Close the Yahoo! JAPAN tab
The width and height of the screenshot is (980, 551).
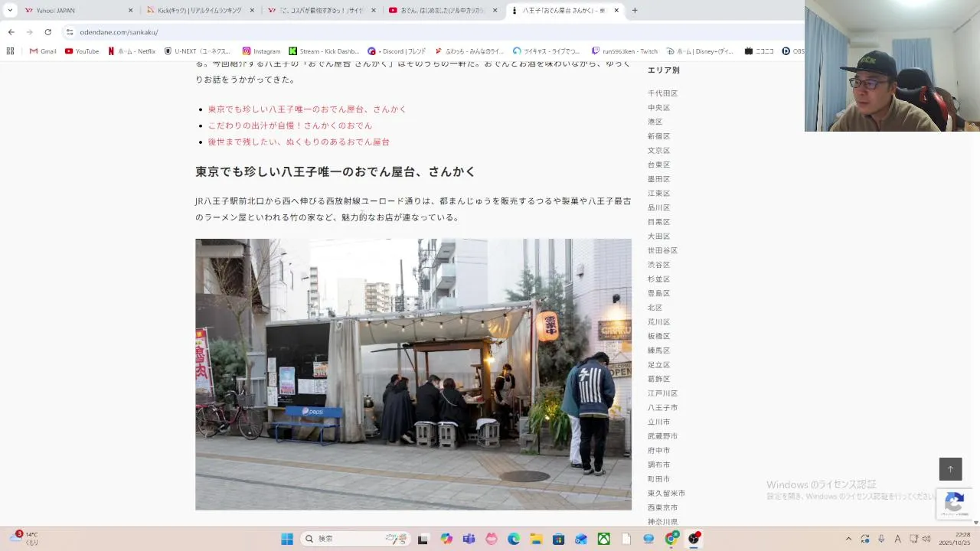[x=130, y=11]
